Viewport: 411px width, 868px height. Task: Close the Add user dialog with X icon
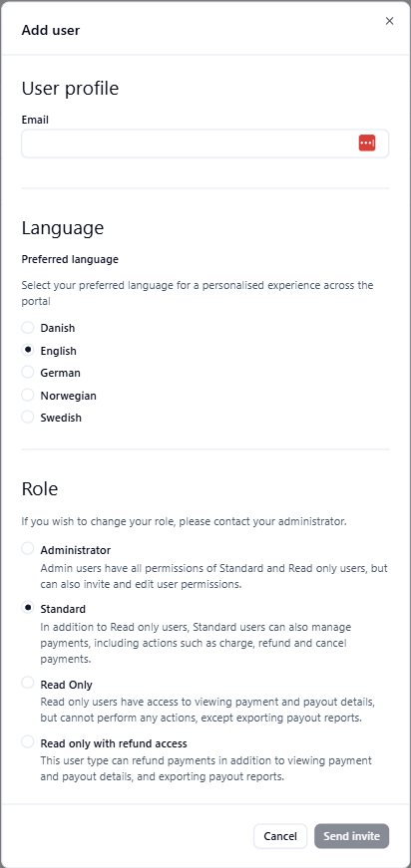(x=389, y=21)
